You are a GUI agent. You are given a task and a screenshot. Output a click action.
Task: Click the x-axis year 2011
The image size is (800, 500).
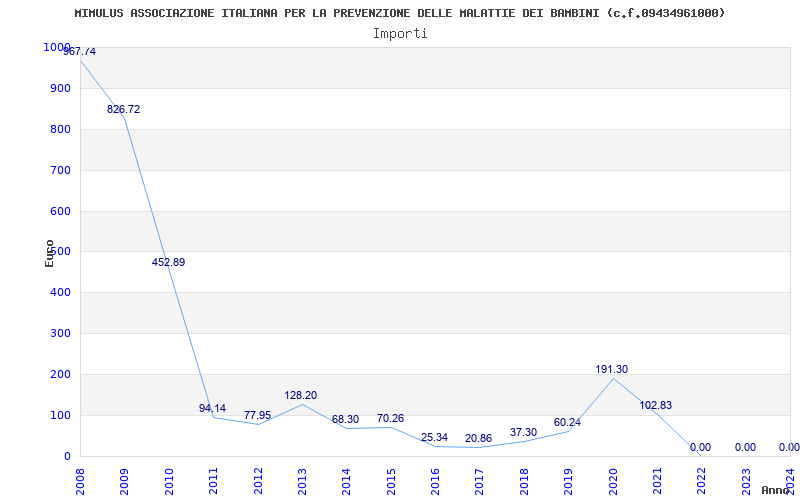coord(213,481)
